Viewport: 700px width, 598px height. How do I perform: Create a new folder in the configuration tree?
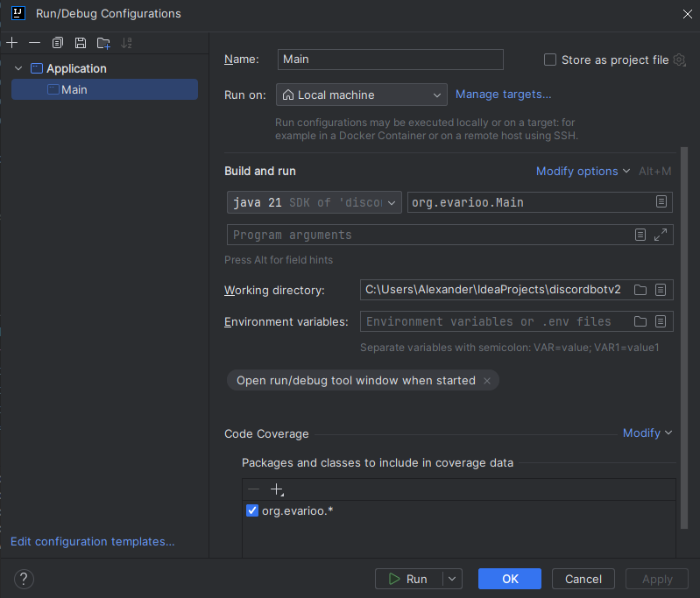[103, 43]
